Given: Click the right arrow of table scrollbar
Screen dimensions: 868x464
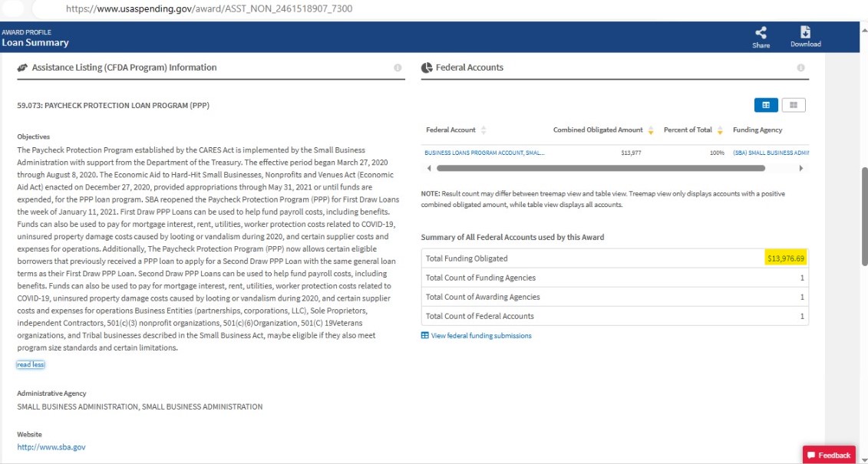Looking at the screenshot, I should pyautogui.click(x=800, y=168).
